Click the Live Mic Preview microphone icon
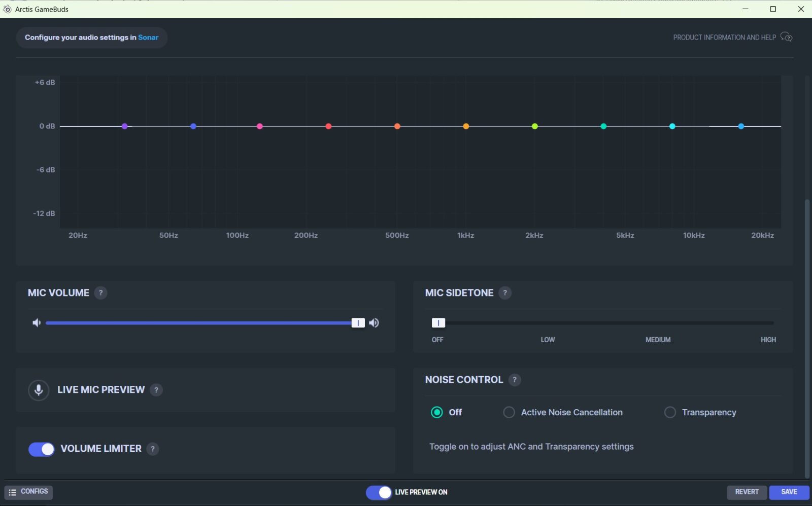 pyautogui.click(x=39, y=390)
